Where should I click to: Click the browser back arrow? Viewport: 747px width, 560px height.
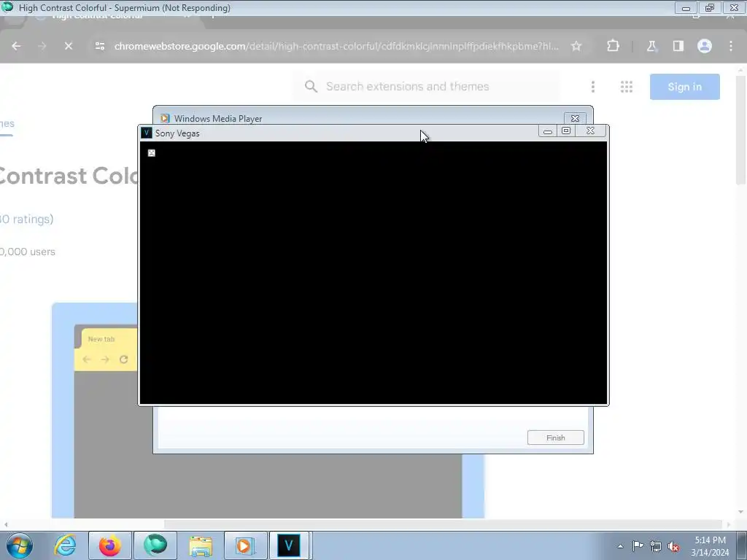coord(16,46)
